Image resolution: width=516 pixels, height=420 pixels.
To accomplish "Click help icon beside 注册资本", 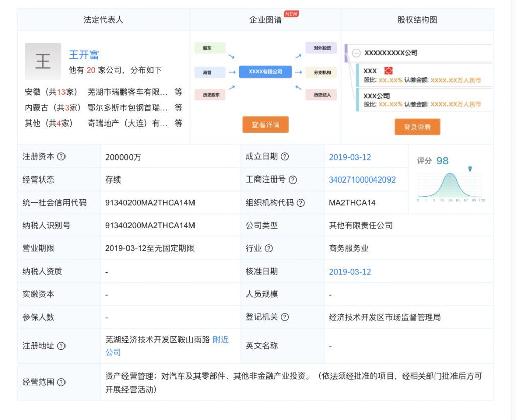I will [x=61, y=157].
